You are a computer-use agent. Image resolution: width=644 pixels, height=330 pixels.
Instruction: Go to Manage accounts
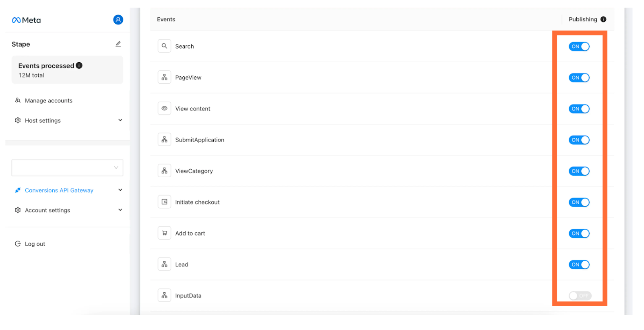point(49,100)
